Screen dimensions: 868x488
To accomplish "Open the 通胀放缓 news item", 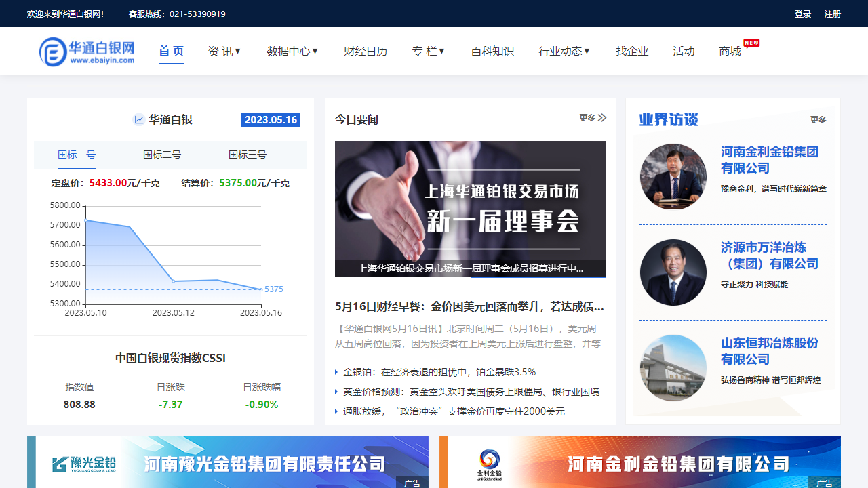I will tap(454, 411).
